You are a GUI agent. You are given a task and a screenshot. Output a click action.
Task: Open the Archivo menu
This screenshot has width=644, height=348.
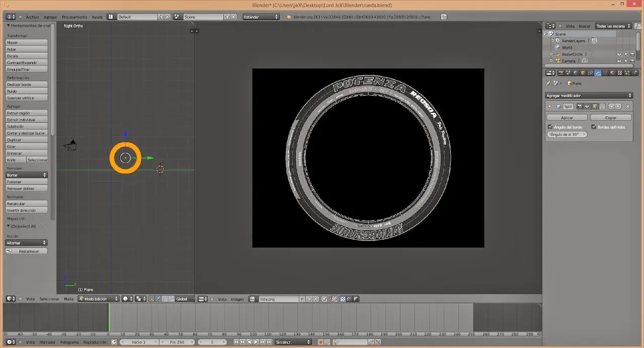tap(32, 17)
